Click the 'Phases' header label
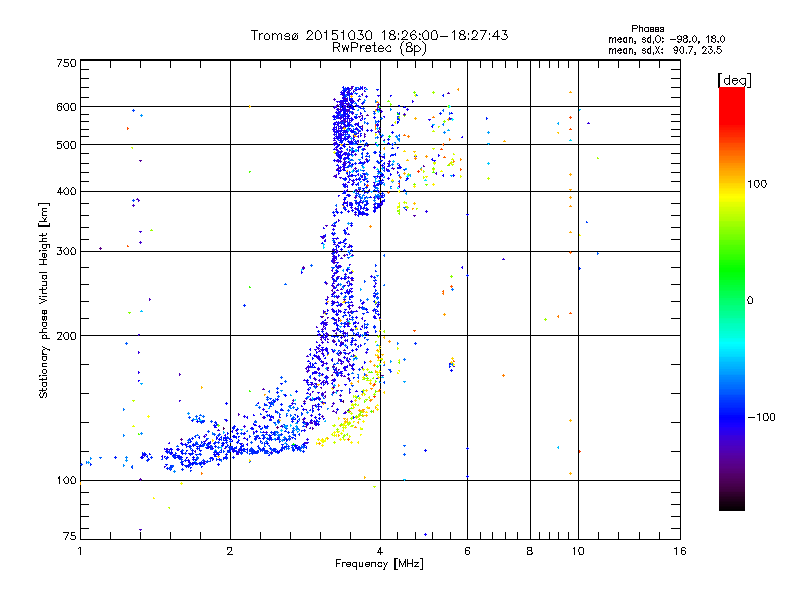Viewport: 800px width, 600px height. (647, 29)
